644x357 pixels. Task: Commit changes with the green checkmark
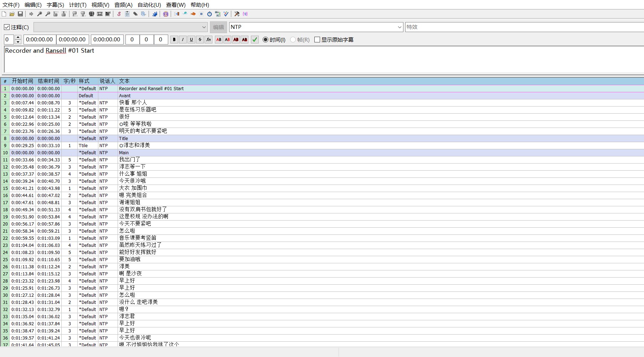255,40
